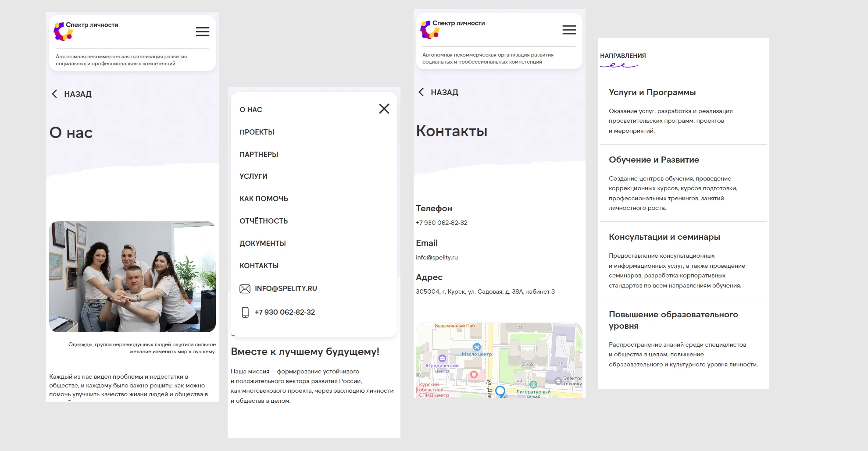Click the INFO@SPELITY.RU email link

click(286, 288)
